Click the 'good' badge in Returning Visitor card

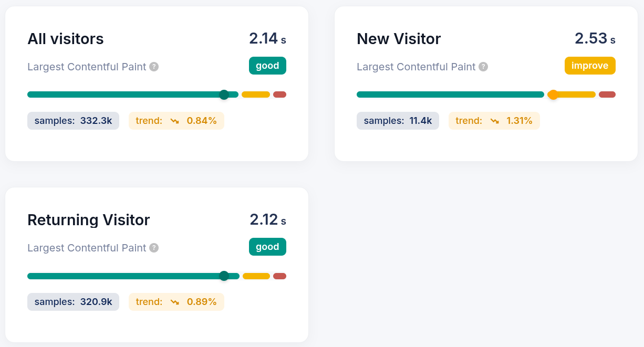point(267,247)
